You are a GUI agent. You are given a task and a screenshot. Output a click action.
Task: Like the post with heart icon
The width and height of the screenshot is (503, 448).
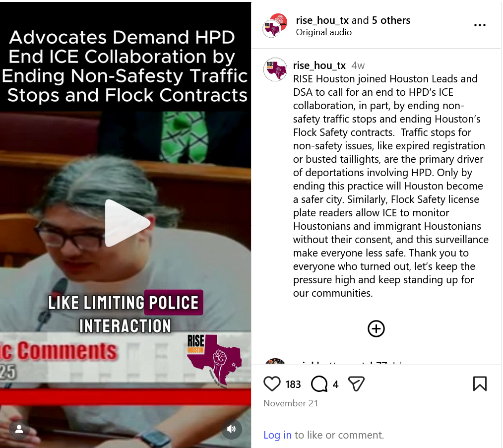pyautogui.click(x=272, y=384)
